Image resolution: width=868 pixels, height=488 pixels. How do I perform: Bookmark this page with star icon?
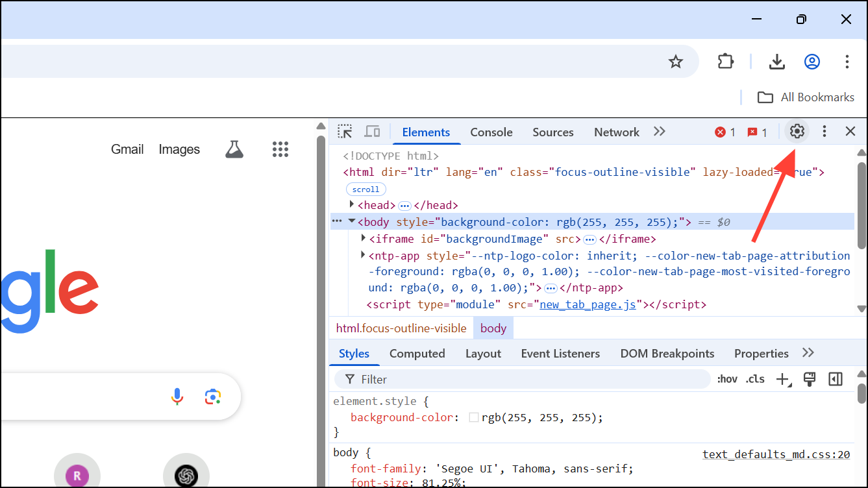(x=676, y=62)
